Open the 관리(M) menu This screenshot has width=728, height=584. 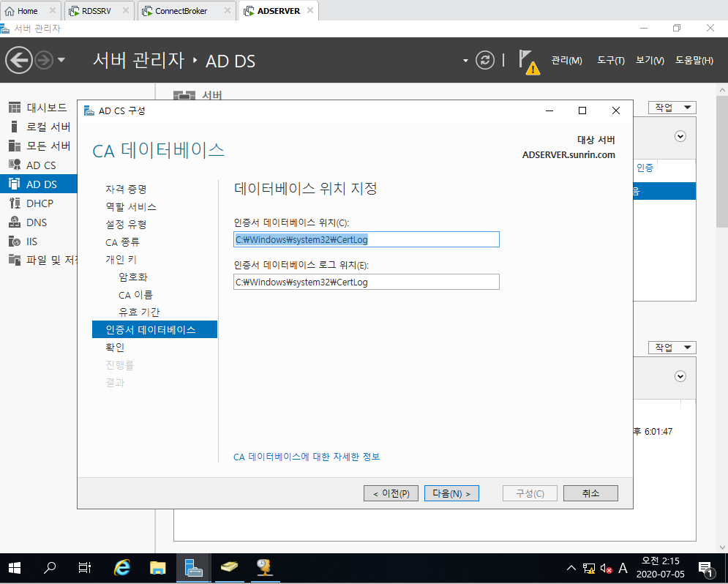[566, 60]
